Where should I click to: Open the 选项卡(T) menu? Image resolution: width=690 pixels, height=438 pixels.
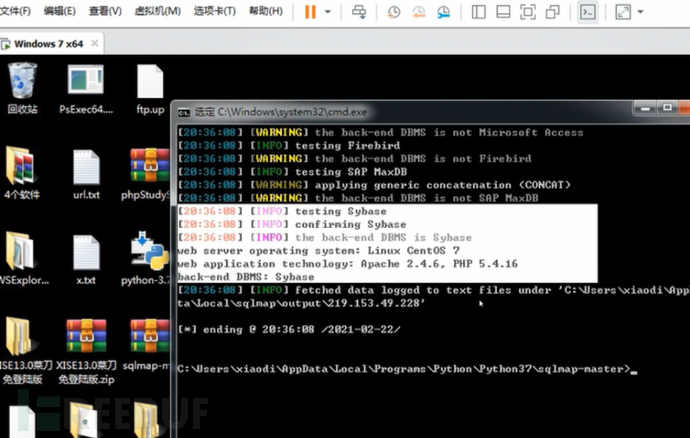[215, 11]
